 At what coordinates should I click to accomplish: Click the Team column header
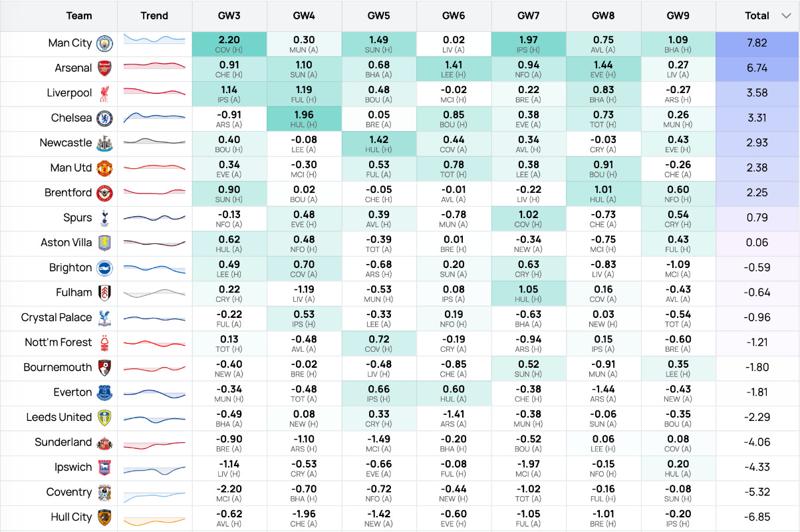pos(79,16)
